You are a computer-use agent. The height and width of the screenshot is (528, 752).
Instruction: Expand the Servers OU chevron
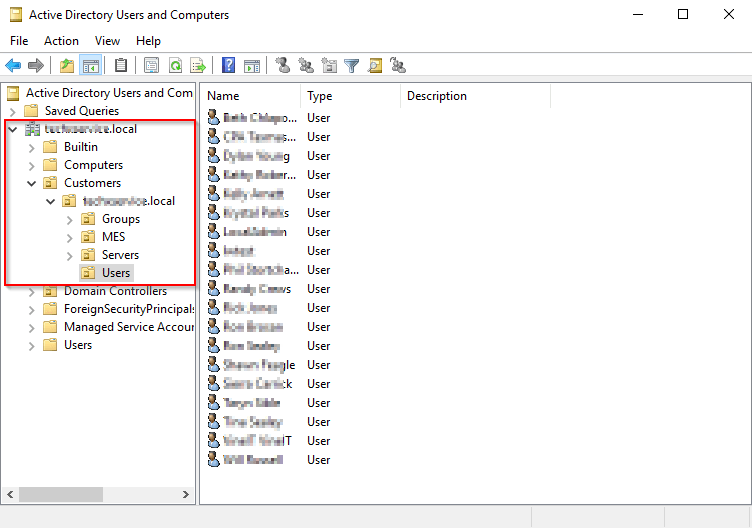tap(70, 256)
